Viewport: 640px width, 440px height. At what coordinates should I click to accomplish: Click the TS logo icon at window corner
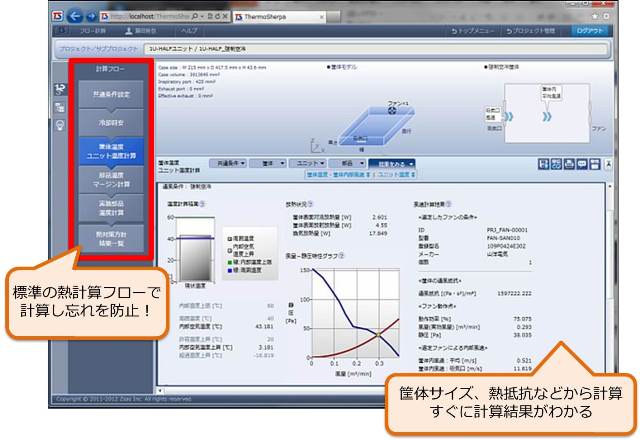point(58,16)
